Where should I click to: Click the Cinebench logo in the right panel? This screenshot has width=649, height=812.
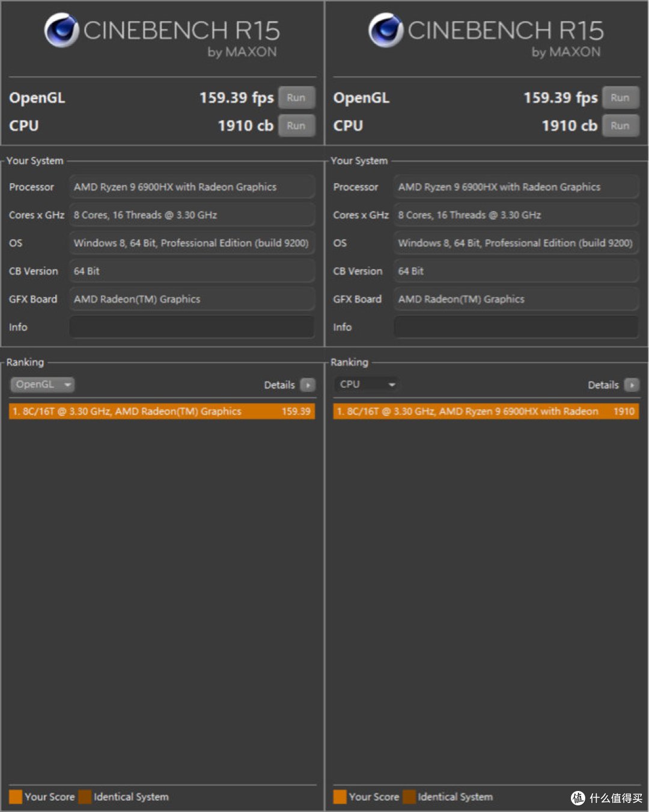385,29
